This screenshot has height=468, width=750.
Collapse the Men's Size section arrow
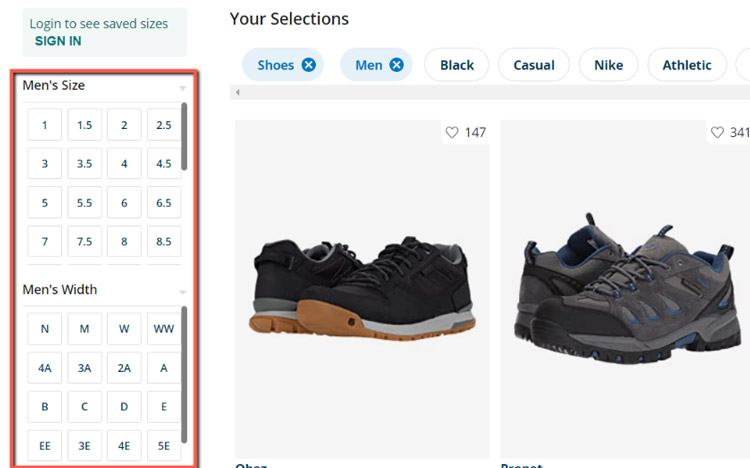point(182,88)
